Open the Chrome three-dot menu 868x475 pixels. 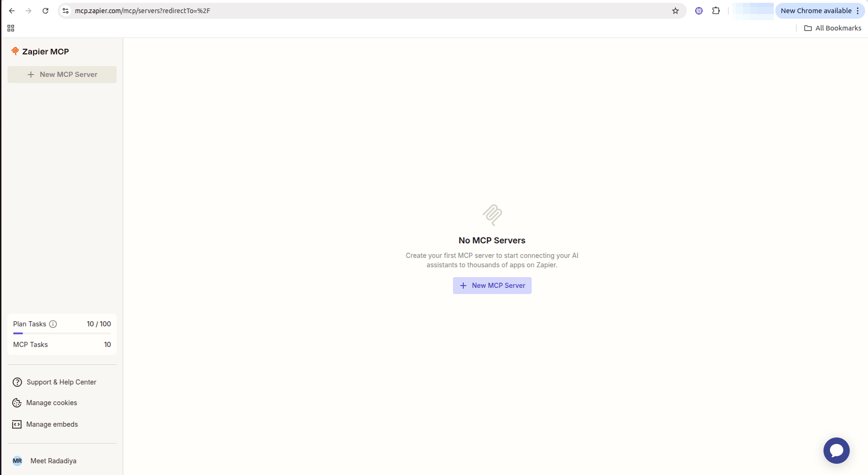858,11
